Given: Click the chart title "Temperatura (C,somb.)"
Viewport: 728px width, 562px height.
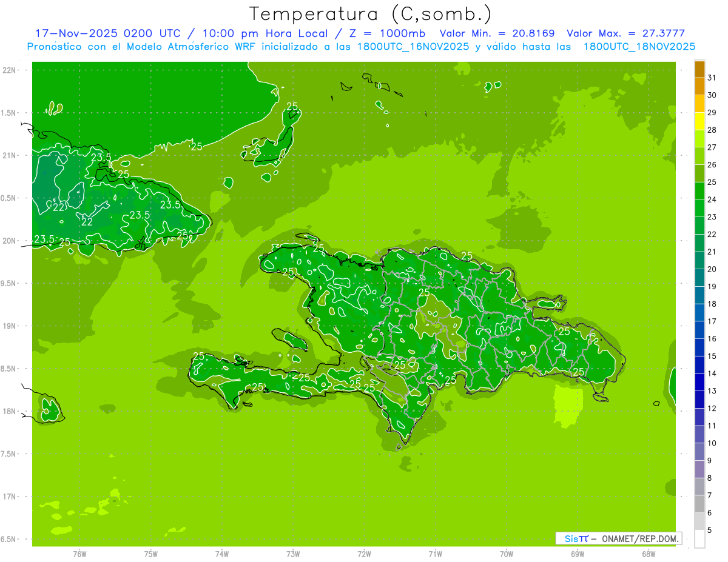Looking at the screenshot, I should tap(371, 14).
